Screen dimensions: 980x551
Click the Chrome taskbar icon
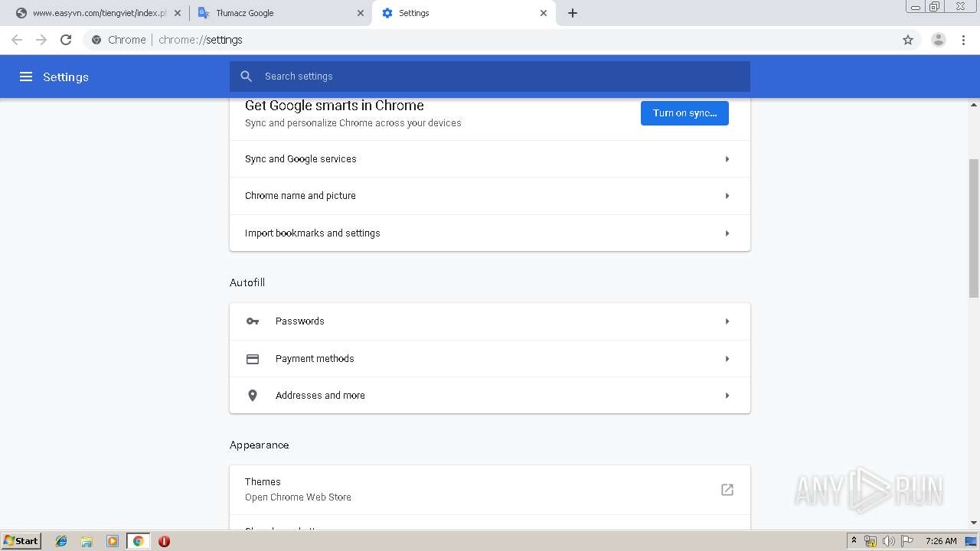(x=139, y=541)
